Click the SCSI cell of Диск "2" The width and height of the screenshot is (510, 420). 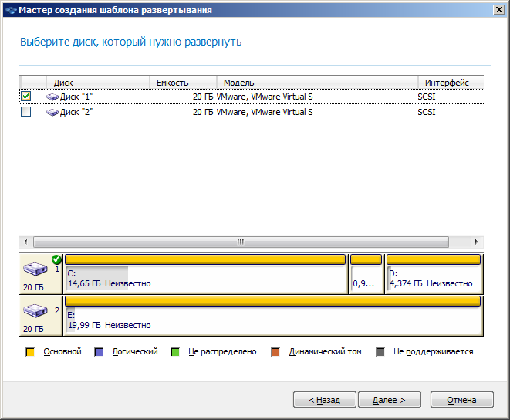427,112
